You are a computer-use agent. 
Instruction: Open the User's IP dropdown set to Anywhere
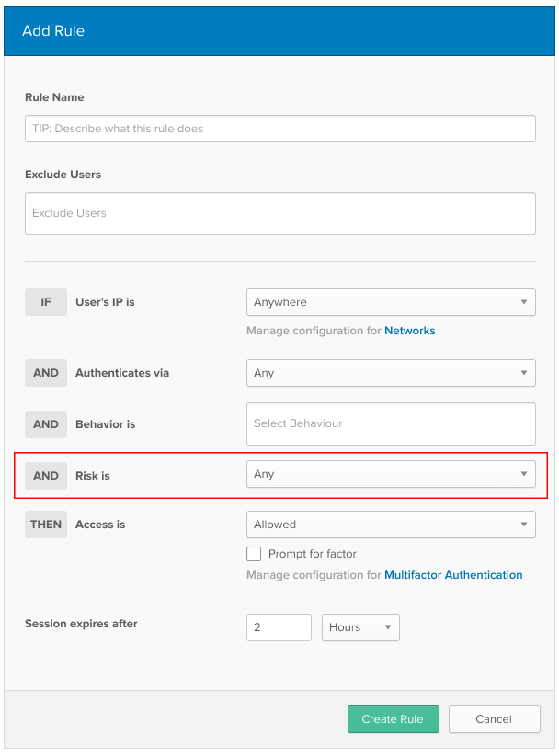click(391, 302)
